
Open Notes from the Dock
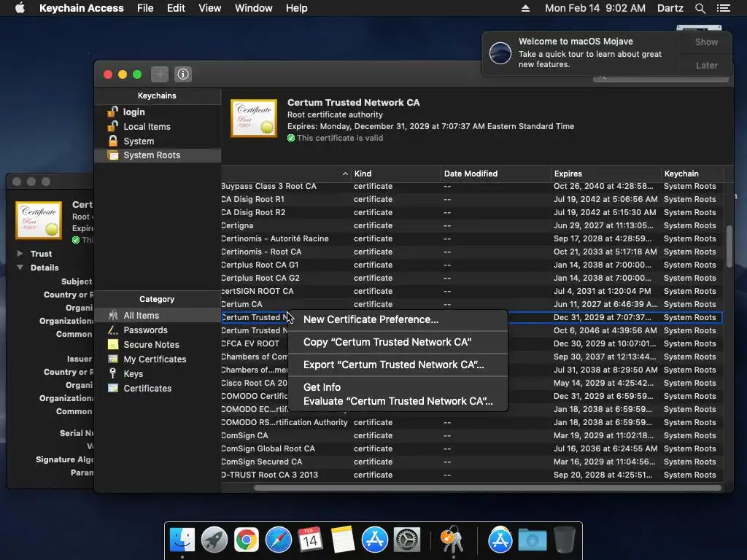coord(343,540)
